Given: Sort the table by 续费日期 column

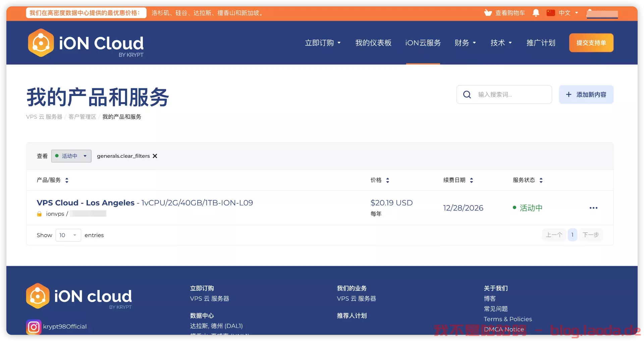Looking at the screenshot, I should point(471,180).
